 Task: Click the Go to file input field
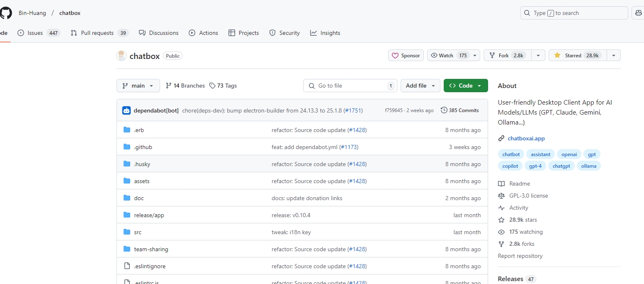350,86
